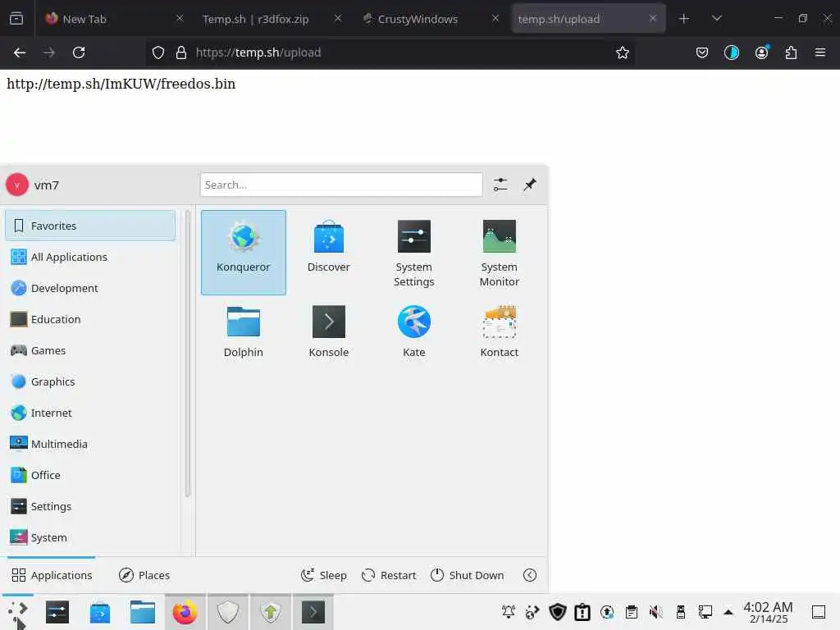Launch Konsole from favorites grid
This screenshot has height=630, width=840.
point(328,331)
